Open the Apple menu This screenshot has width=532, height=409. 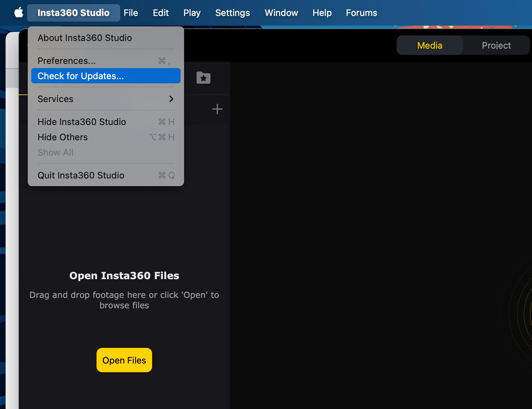19,13
